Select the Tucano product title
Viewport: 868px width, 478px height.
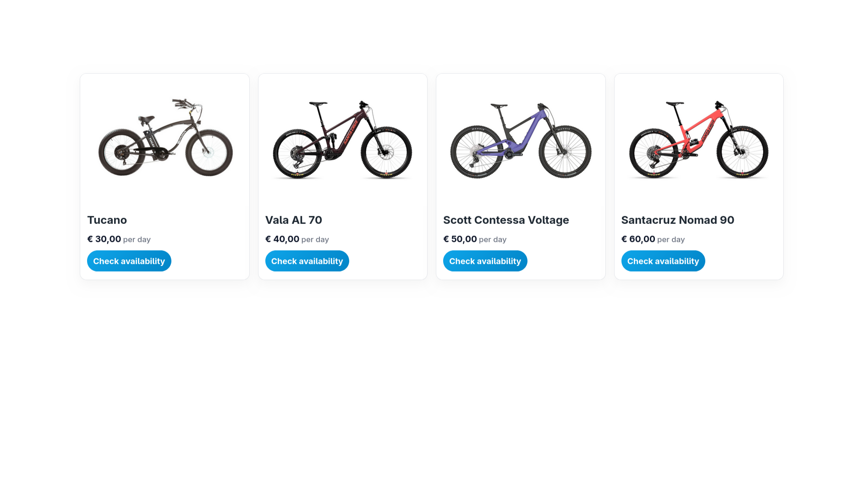tap(107, 220)
